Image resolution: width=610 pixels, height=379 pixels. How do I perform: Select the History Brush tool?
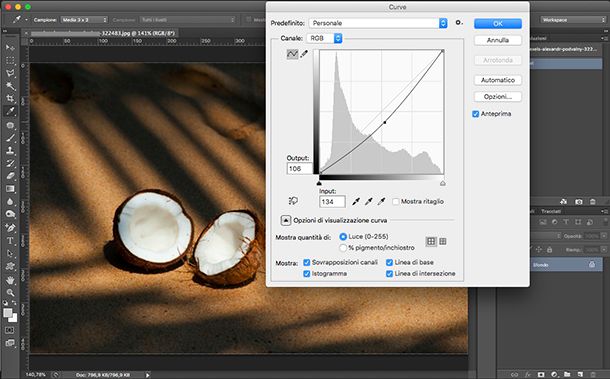(x=10, y=163)
